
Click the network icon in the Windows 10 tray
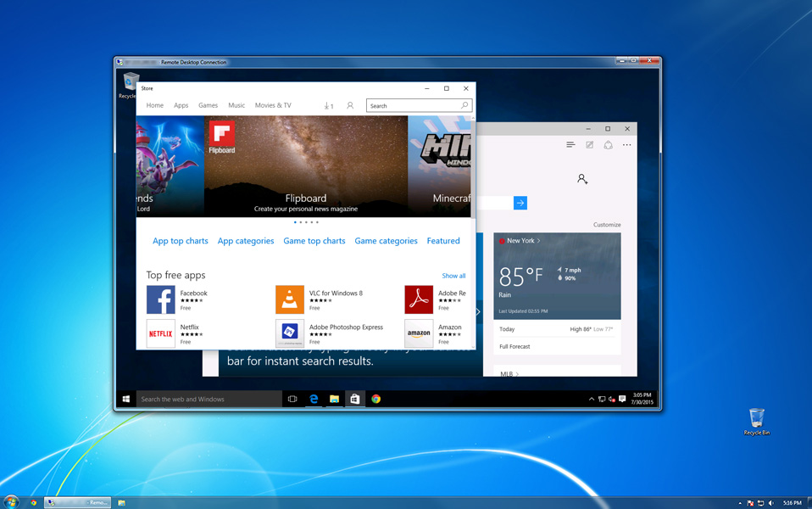point(602,399)
